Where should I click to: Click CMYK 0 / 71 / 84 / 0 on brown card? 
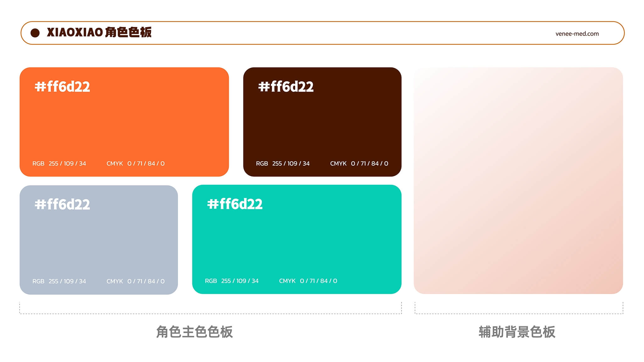(x=359, y=163)
